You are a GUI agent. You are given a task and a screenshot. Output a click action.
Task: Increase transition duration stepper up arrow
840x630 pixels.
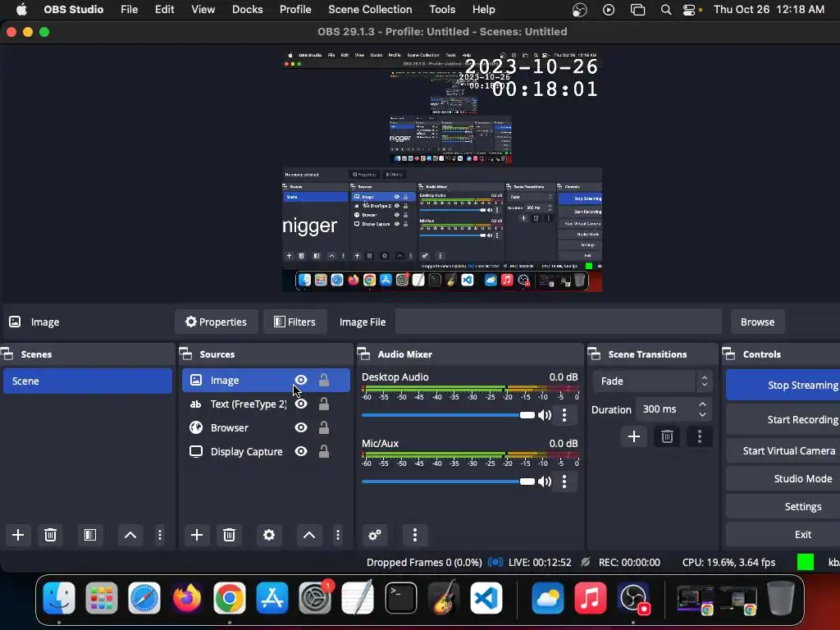click(702, 404)
